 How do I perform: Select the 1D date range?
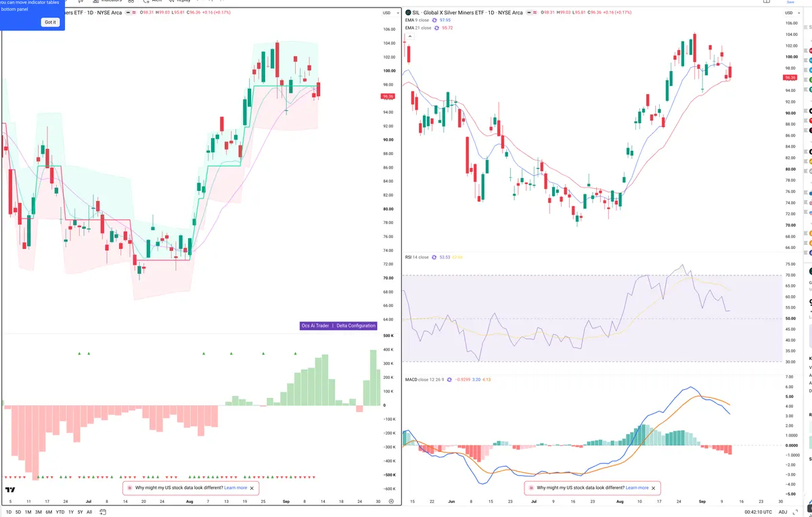[x=9, y=512]
